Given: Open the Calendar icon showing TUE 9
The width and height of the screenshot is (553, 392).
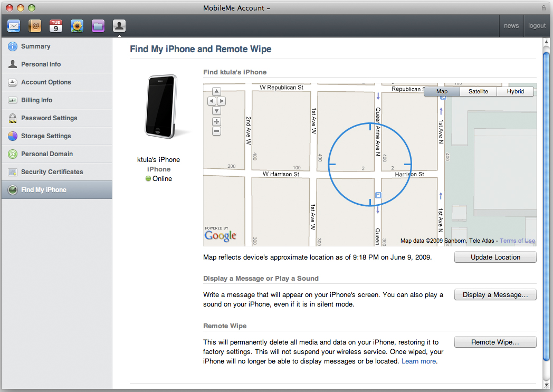Looking at the screenshot, I should pyautogui.click(x=56, y=26).
